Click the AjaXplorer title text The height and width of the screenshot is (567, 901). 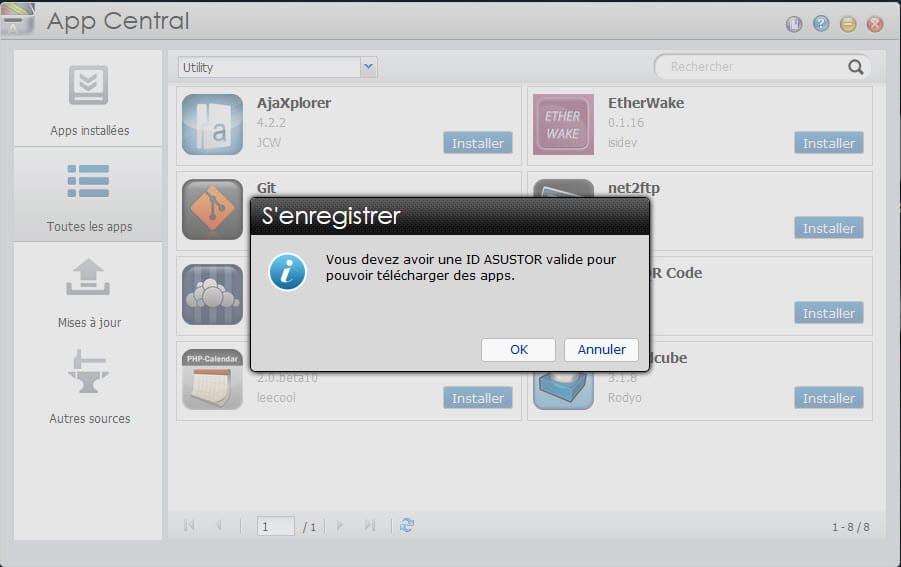(294, 103)
